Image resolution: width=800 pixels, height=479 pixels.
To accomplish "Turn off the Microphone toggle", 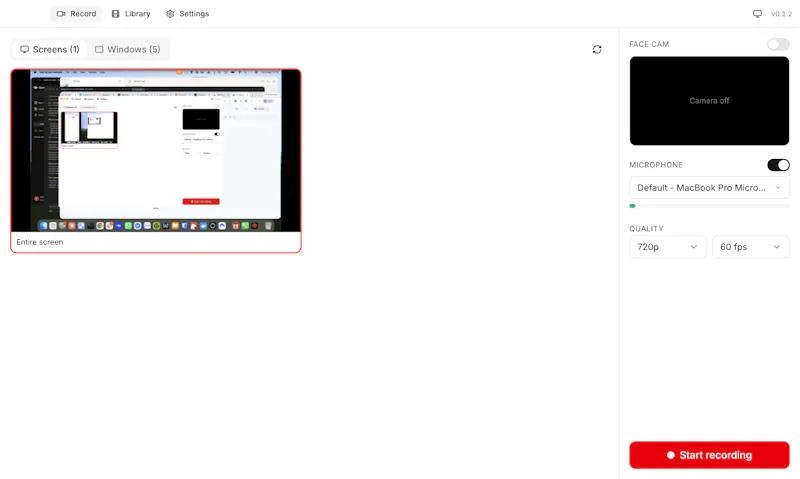I will 778,165.
